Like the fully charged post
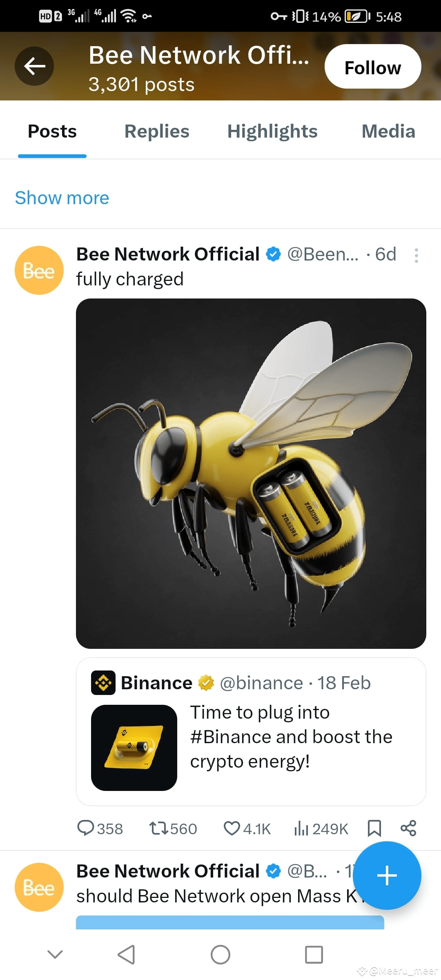The image size is (441, 980). pos(233,828)
